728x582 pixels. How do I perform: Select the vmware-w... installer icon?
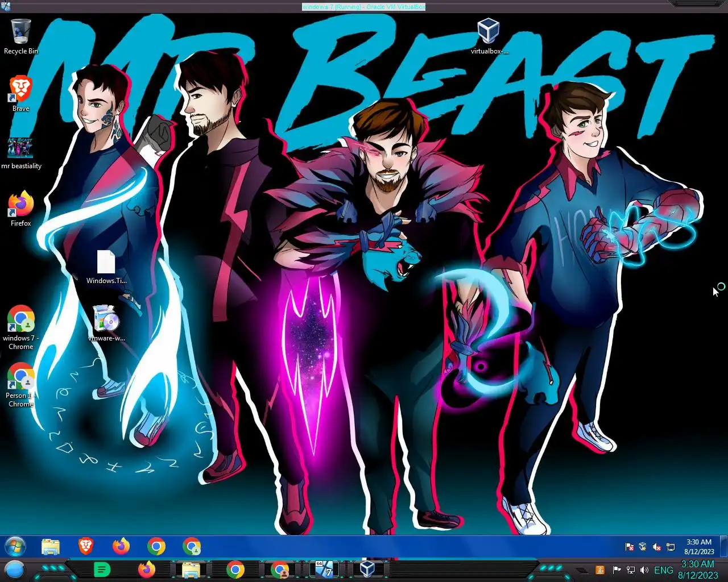106,323
